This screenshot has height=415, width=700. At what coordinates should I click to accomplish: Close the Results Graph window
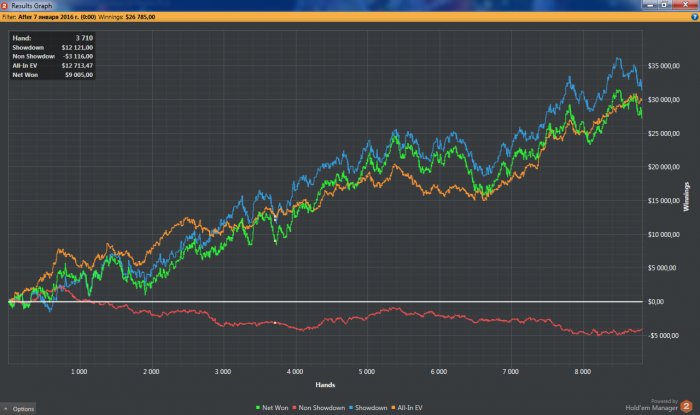click(692, 5)
